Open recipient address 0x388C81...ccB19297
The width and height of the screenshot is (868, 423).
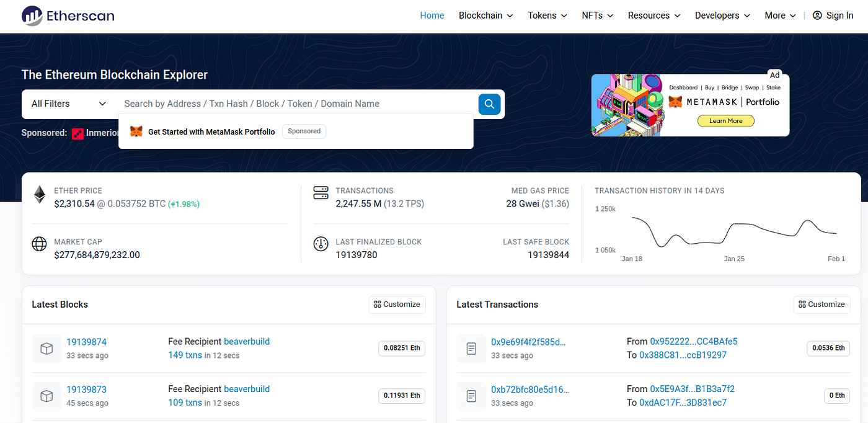pyautogui.click(x=683, y=355)
